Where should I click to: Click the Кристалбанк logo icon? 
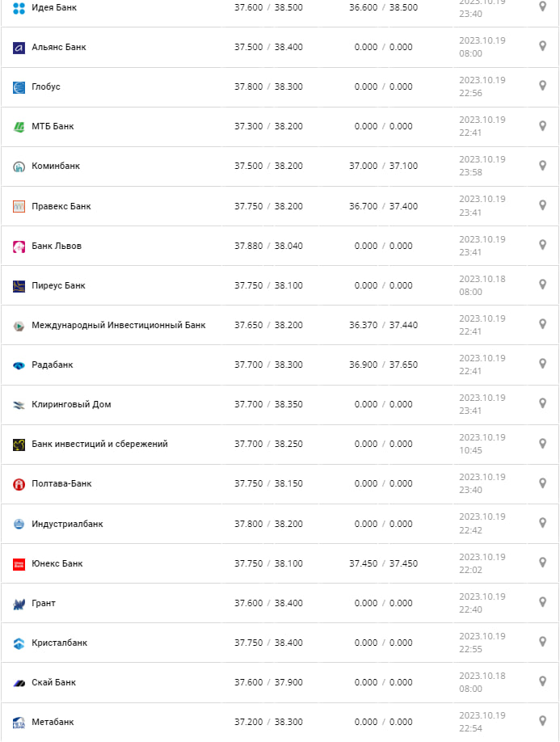pyautogui.click(x=19, y=643)
